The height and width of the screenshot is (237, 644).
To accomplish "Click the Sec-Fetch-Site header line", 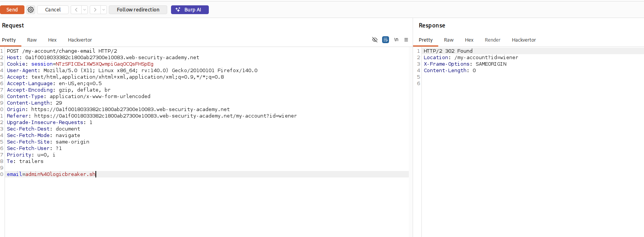I will click(48, 142).
